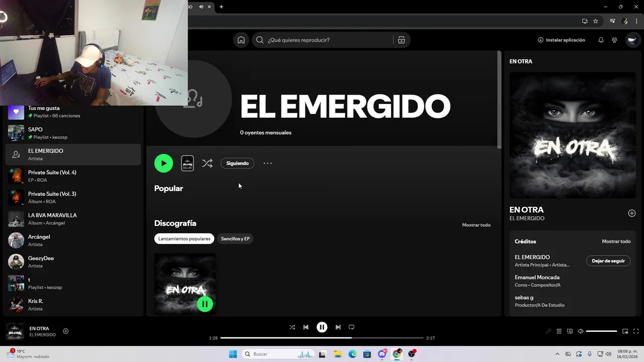Select the 'Lanzamientos populares' filter chip
This screenshot has width=644, height=362.
(x=184, y=239)
